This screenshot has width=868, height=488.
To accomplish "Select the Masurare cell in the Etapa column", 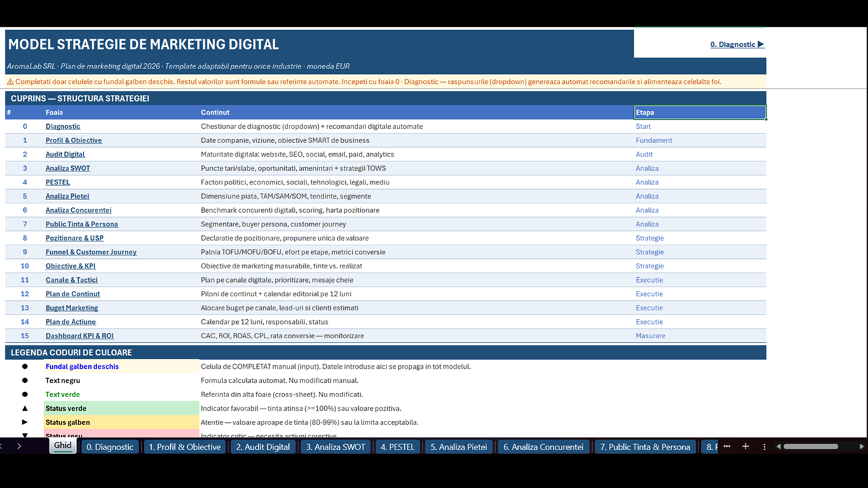I will tap(700, 336).
